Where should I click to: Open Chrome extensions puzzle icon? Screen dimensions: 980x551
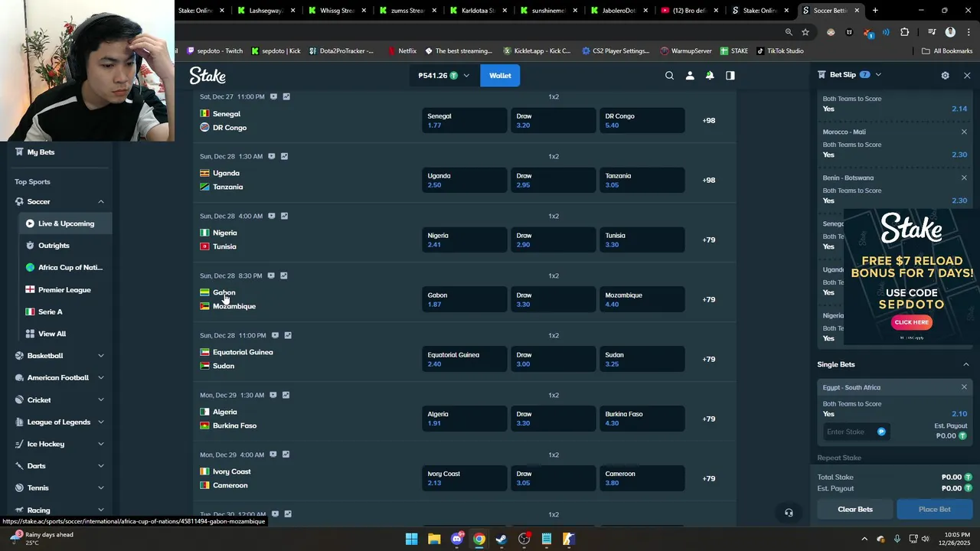coord(904,32)
